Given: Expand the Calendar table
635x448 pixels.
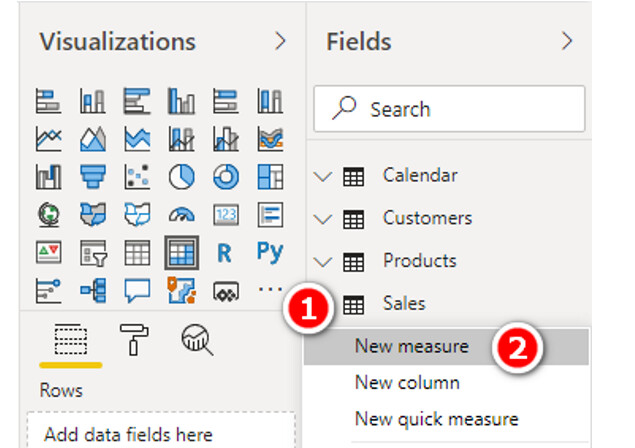Looking at the screenshot, I should (x=323, y=177).
